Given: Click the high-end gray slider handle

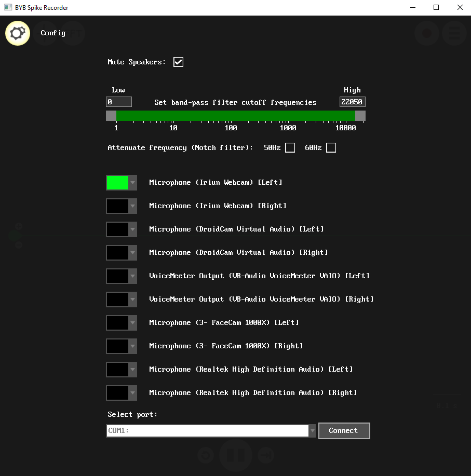Looking at the screenshot, I should pos(360,116).
